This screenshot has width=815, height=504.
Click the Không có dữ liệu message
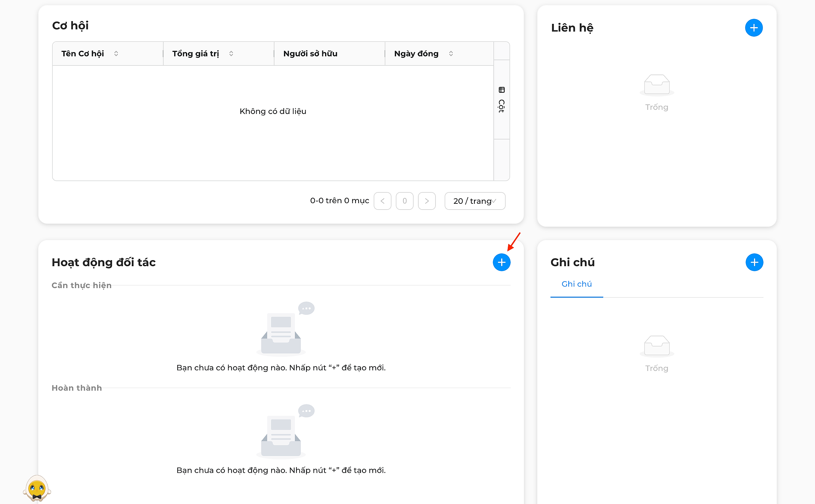coord(273,111)
